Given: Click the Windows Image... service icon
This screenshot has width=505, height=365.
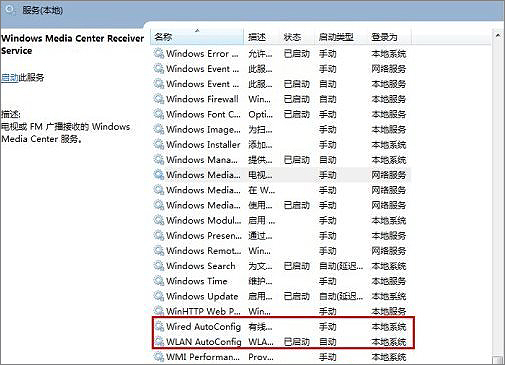Looking at the screenshot, I should coord(159,129).
